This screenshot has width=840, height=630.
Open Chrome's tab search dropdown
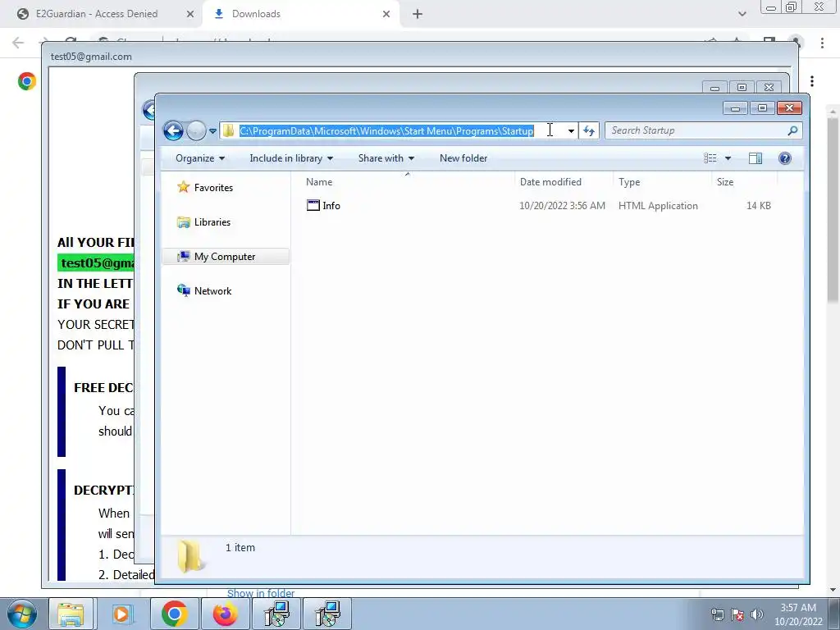point(742,15)
